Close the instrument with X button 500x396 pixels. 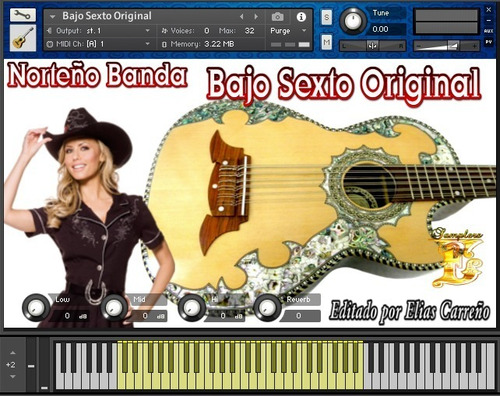tap(489, 10)
